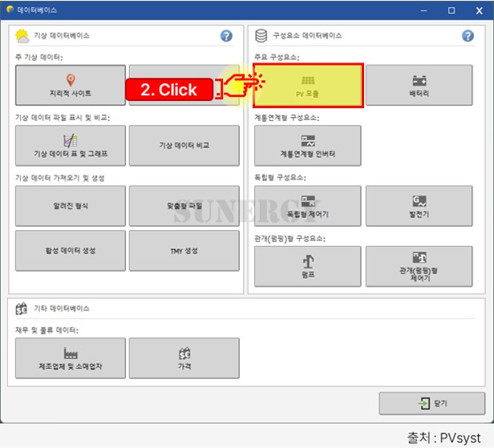Open the 가격 database button
This screenshot has height=448, width=494.
pyautogui.click(x=184, y=358)
